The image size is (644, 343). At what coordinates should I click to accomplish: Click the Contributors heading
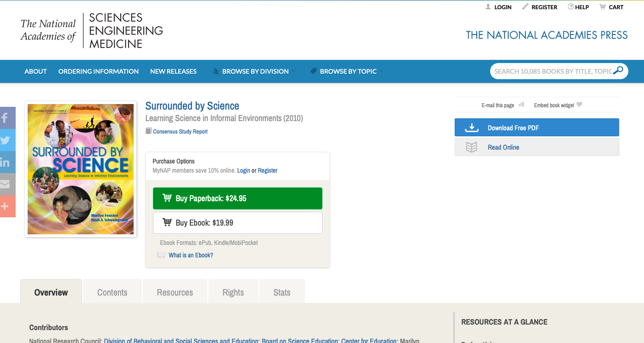pos(48,328)
